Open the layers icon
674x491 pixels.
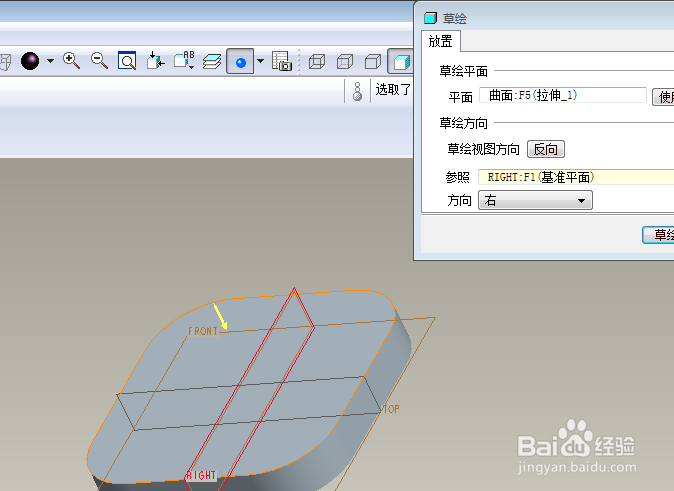click(x=212, y=61)
